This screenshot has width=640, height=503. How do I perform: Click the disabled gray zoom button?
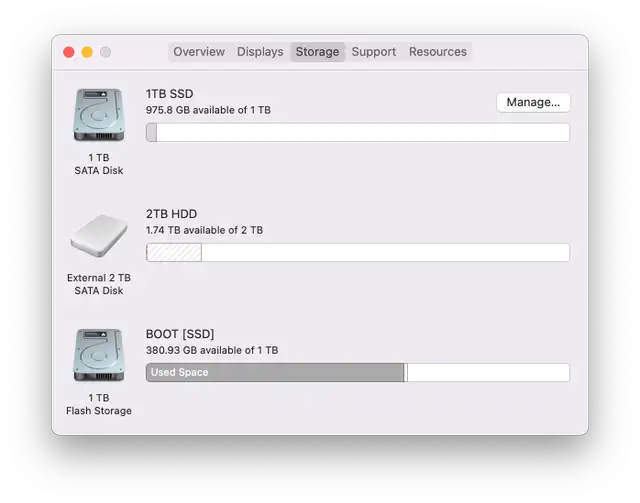105,52
